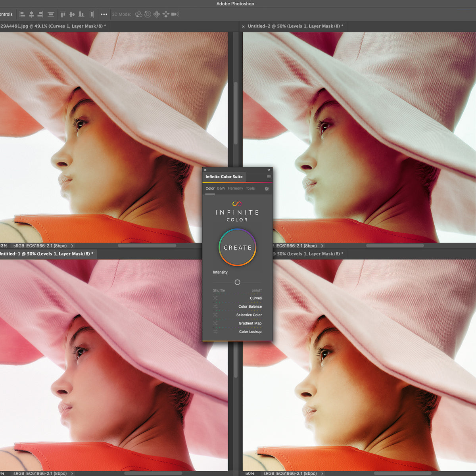Open the Infinite Color panel settings gear
This screenshot has width=476, height=476.
[267, 189]
